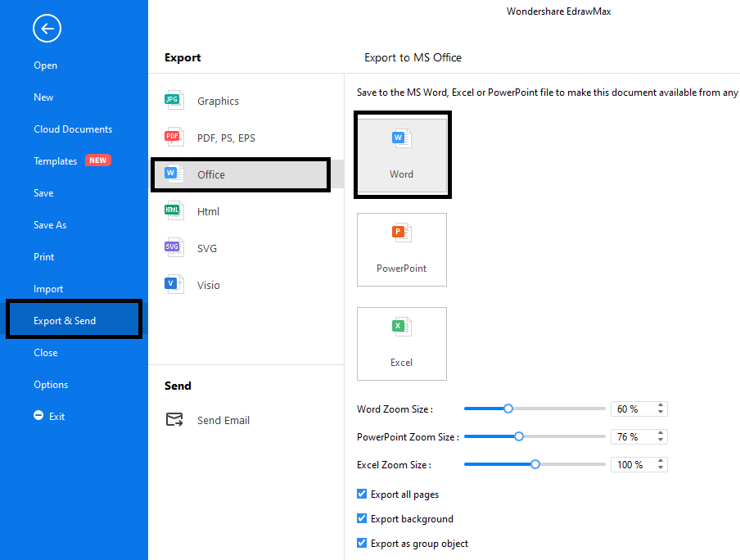This screenshot has width=740, height=560.
Task: Increase PowerPoint zoom with up arrow
Action: point(661,433)
